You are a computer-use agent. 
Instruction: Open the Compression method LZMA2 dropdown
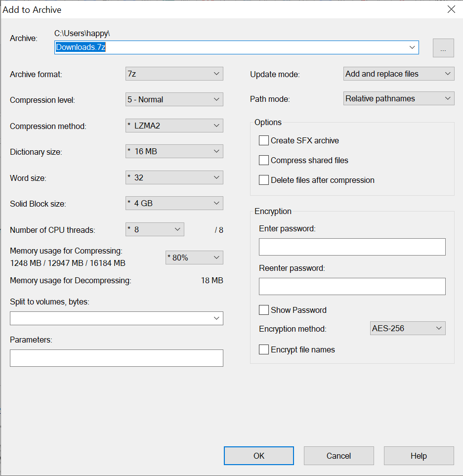point(174,126)
